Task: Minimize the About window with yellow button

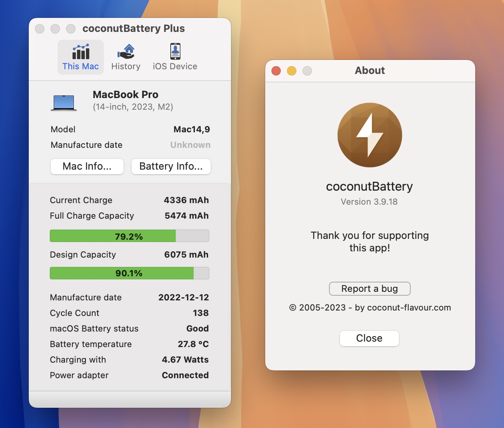Action: pyautogui.click(x=292, y=71)
